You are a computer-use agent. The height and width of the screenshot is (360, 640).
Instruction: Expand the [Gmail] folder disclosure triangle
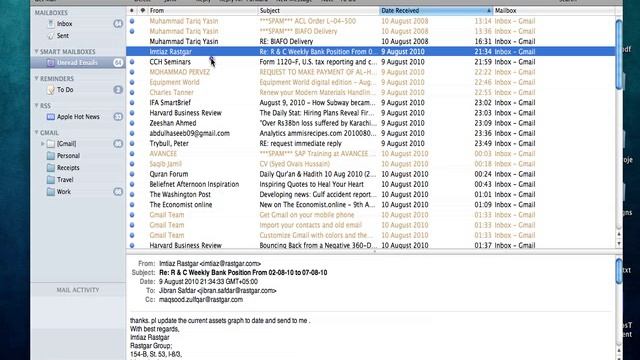[x=42, y=144]
